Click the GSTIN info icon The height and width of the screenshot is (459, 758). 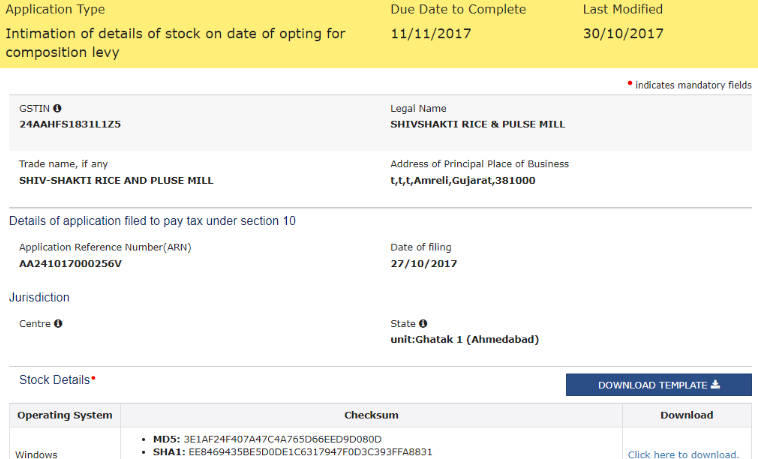[x=57, y=108]
